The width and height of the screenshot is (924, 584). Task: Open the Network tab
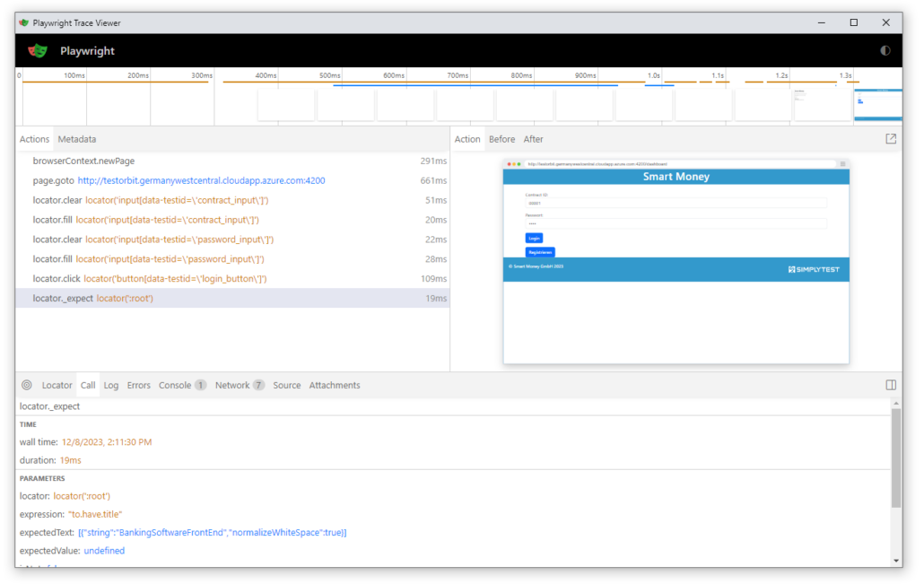pyautogui.click(x=232, y=385)
